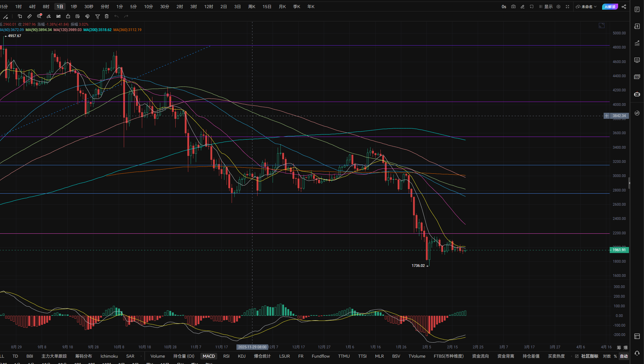Click the camera screenshot icon

pos(513,7)
